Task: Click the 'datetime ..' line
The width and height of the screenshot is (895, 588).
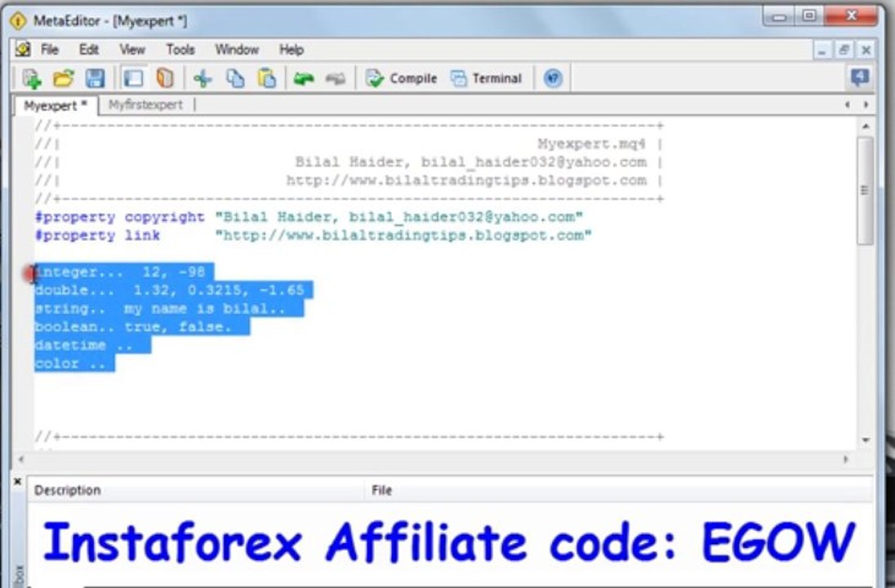Action: [x=92, y=345]
